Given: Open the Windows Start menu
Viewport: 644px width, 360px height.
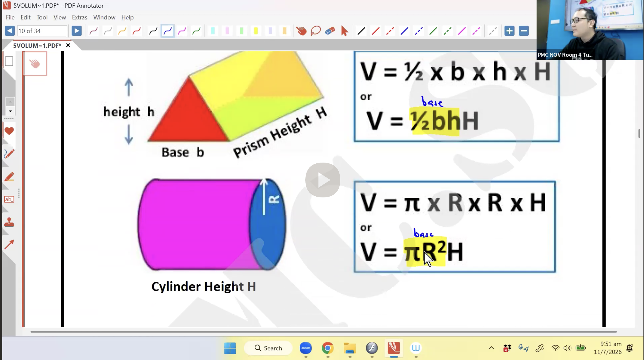Looking at the screenshot, I should click(x=230, y=348).
